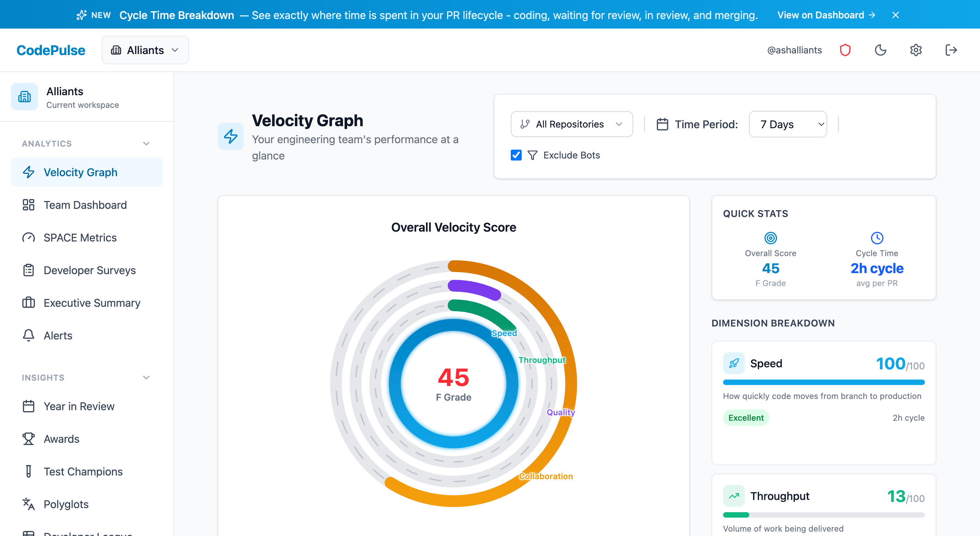This screenshot has width=980, height=536.
Task: Open SPACE Metrics gauge icon
Action: (x=29, y=238)
